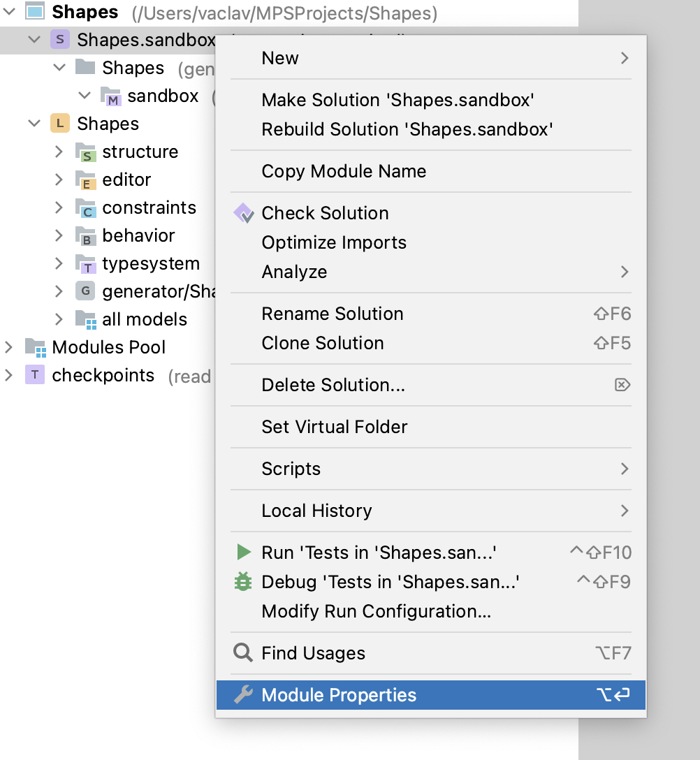Click the Find Usages magnifier icon
700x760 pixels.
tap(243, 653)
